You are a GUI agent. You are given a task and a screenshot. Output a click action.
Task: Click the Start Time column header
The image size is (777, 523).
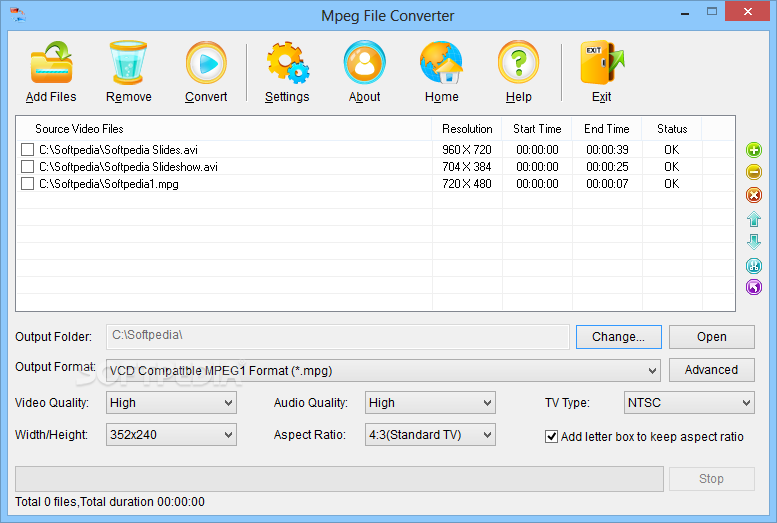tap(537, 129)
